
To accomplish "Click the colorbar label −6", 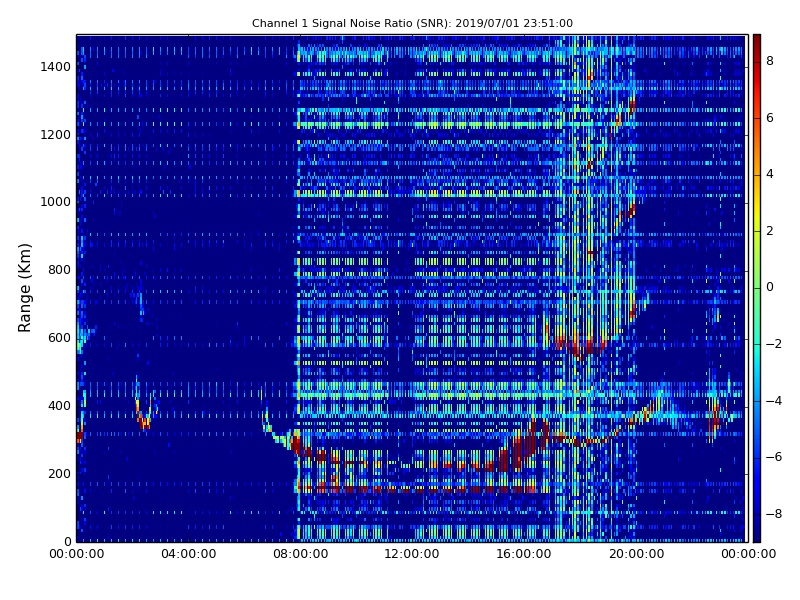I will pyautogui.click(x=773, y=457).
